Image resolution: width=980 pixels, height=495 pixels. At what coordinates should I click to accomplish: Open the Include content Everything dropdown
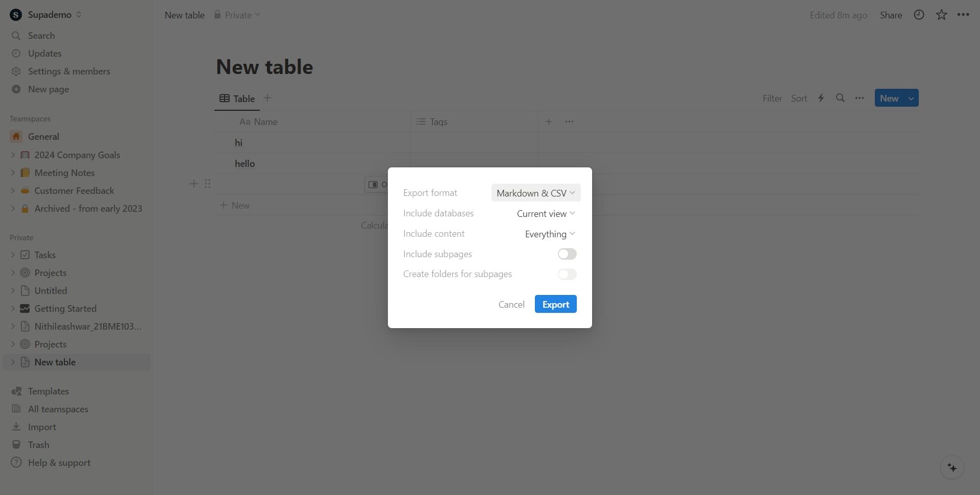point(549,234)
